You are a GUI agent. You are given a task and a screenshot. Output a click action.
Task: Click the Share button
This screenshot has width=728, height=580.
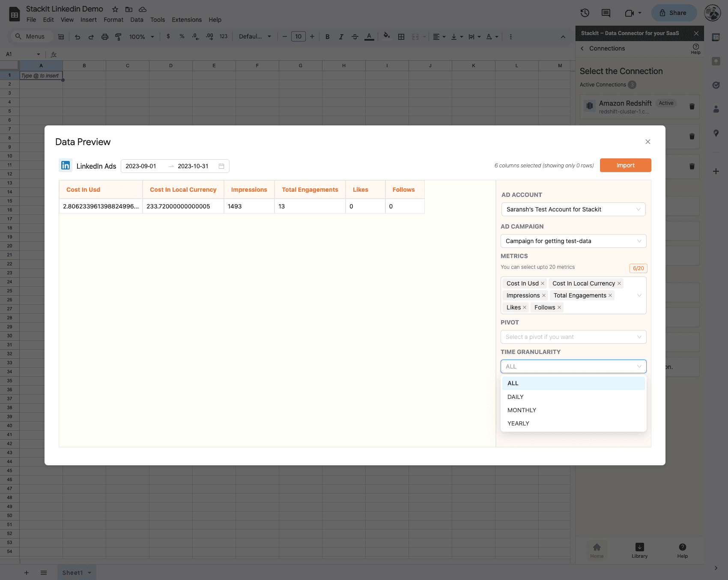(x=674, y=13)
